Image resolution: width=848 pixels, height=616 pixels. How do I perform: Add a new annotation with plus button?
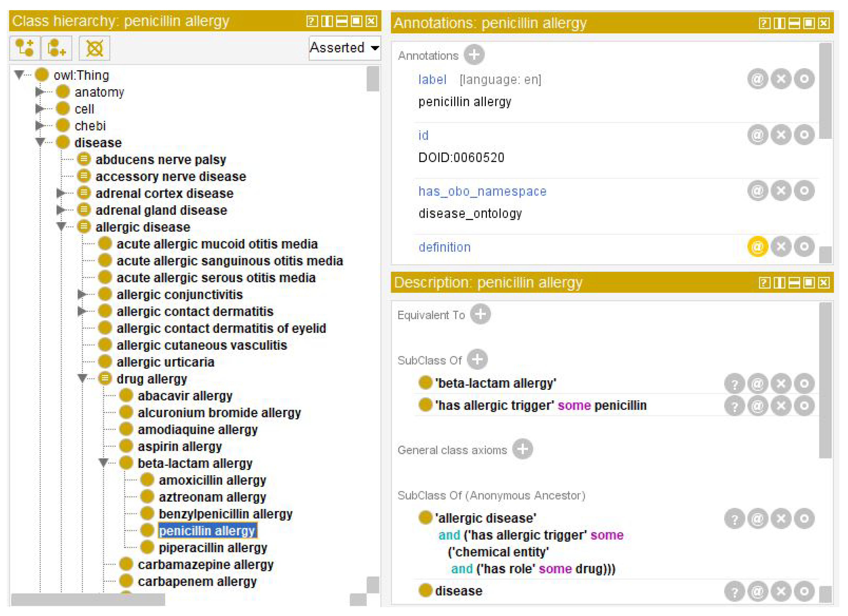[x=474, y=55]
